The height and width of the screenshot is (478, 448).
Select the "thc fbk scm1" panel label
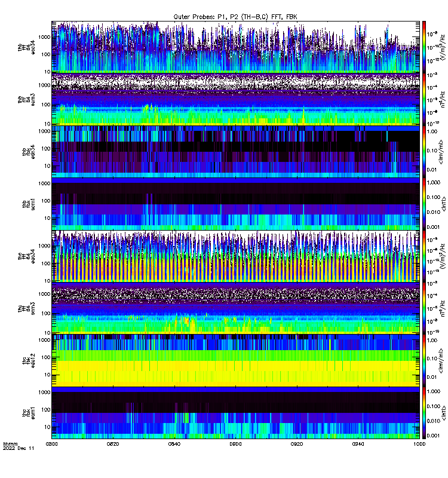click(29, 413)
